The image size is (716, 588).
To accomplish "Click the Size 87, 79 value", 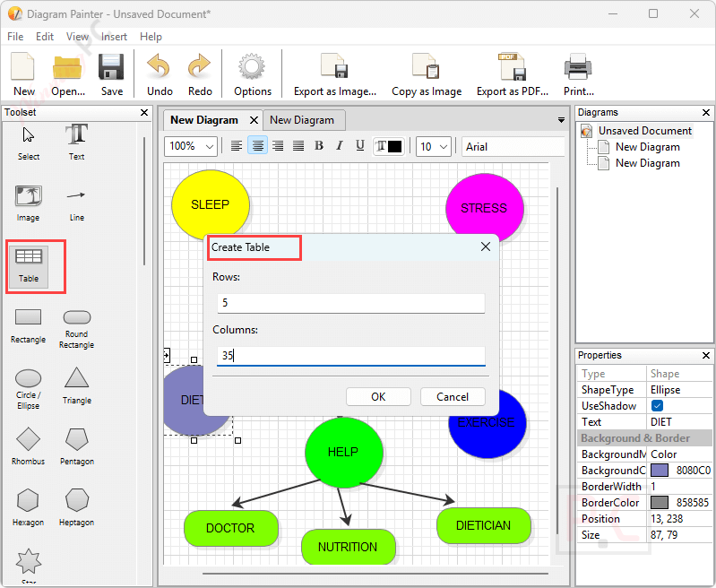I will click(x=679, y=534).
